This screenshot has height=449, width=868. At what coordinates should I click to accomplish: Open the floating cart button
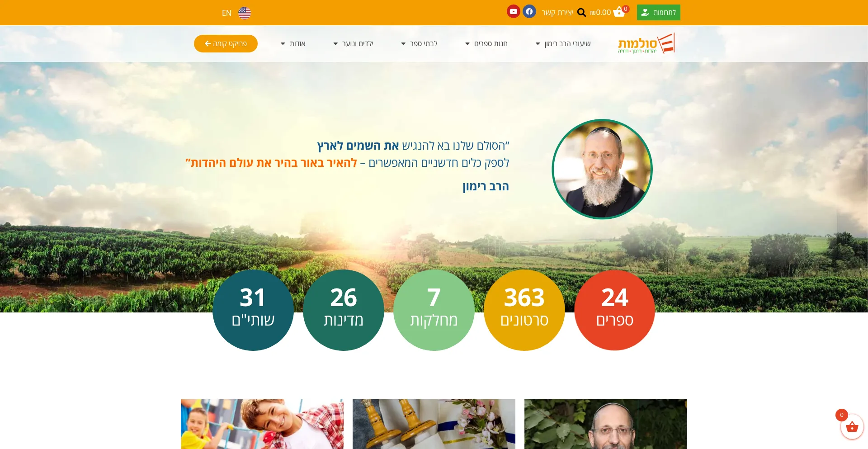tap(852, 427)
